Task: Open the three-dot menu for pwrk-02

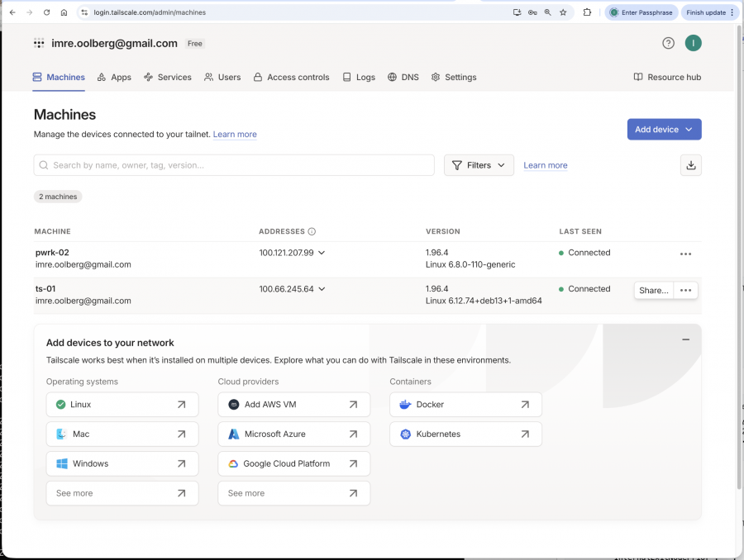Action: click(685, 254)
